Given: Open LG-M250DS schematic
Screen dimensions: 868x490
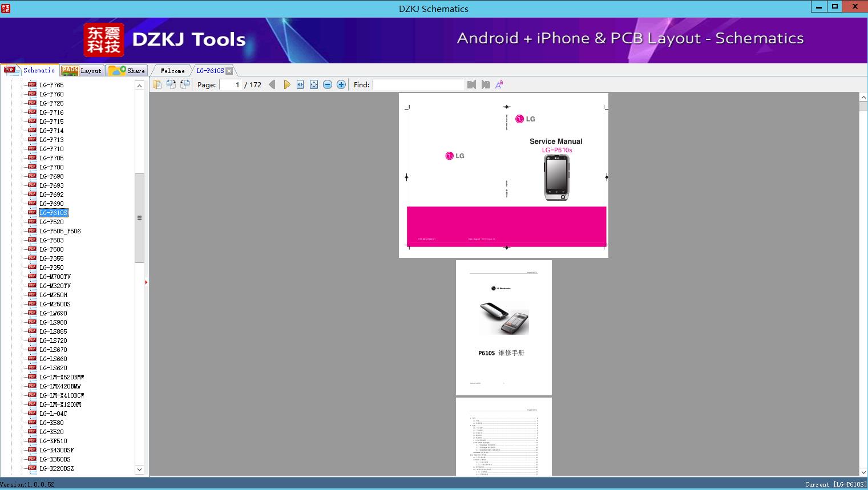Looking at the screenshot, I should pyautogui.click(x=55, y=304).
